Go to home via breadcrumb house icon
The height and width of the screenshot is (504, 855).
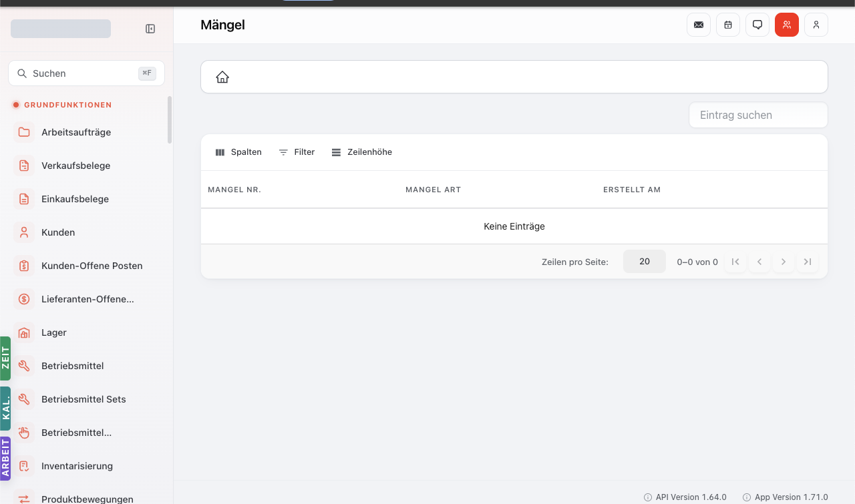(222, 77)
